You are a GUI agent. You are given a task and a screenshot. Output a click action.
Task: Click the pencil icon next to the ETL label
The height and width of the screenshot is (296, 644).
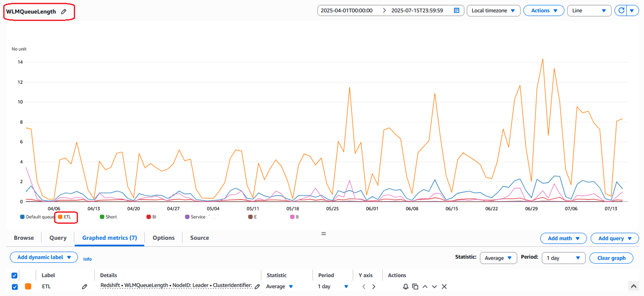[84, 286]
